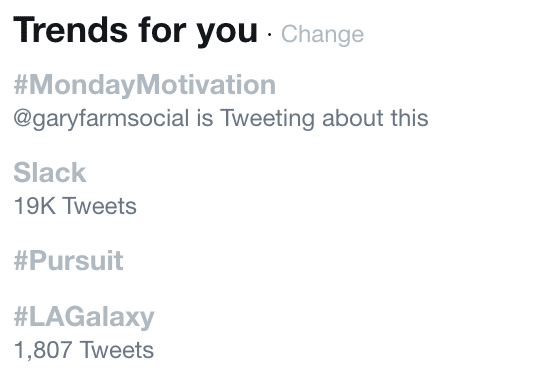Open the #Pursuit trend
The image size is (540, 376).
pos(68,261)
